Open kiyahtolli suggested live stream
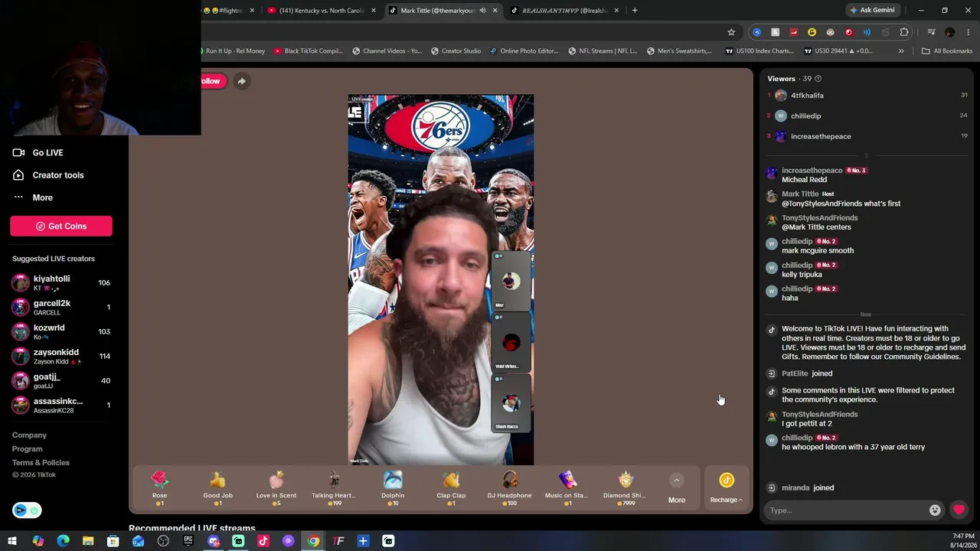 (61, 282)
